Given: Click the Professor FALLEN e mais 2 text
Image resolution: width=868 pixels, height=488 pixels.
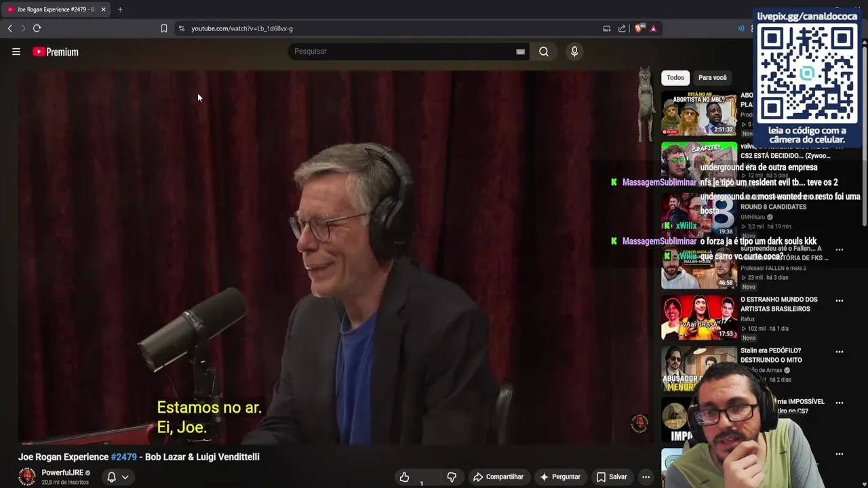Looking at the screenshot, I should pyautogui.click(x=773, y=268).
